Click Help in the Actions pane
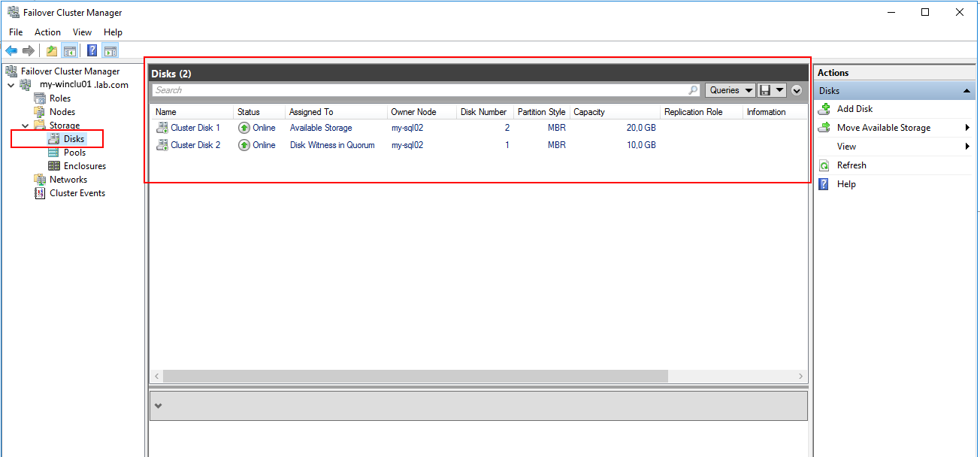The image size is (980, 457). click(x=846, y=184)
